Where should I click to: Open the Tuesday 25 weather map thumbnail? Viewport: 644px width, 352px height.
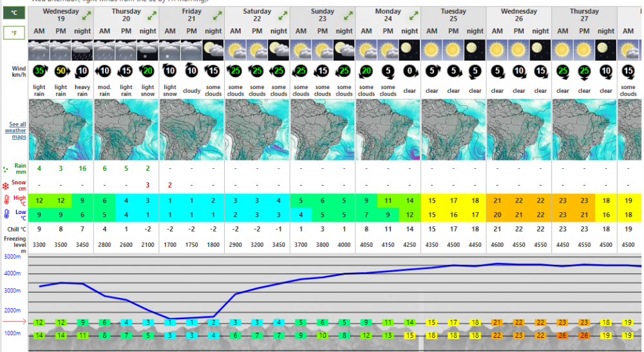[453, 130]
